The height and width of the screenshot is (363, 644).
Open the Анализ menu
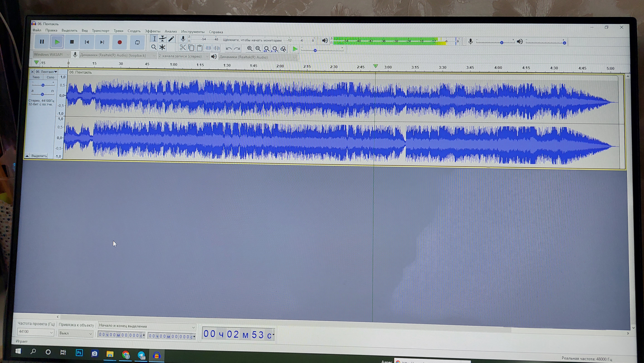171,32
